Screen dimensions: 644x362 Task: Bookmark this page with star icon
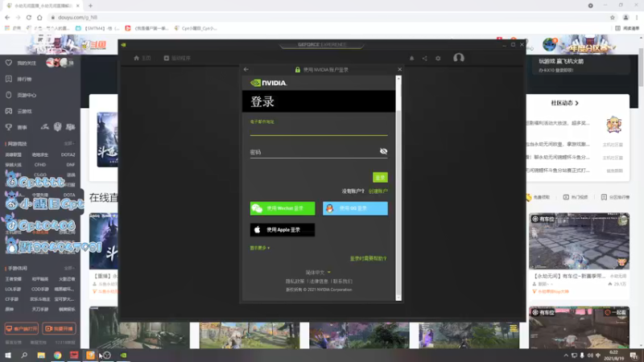(x=613, y=17)
